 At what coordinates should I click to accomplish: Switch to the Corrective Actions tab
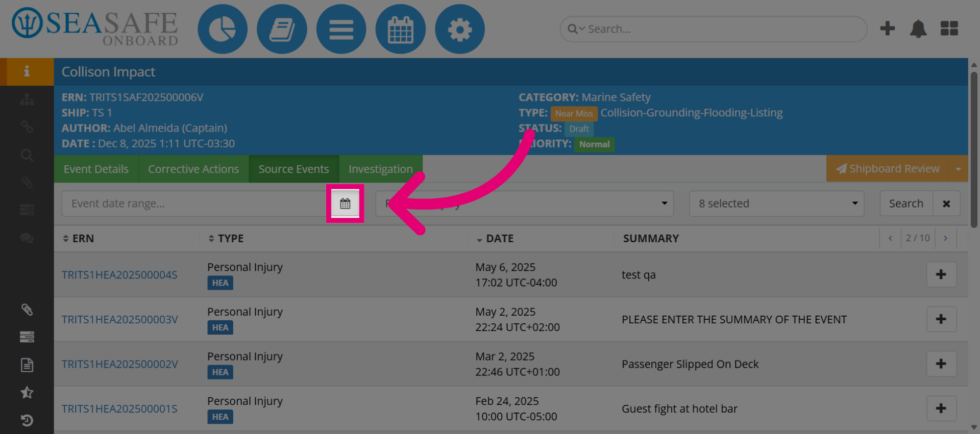tap(193, 169)
